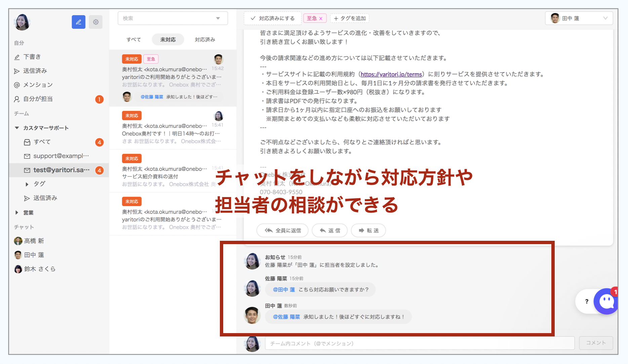Click the 全員に返信 reply-all button
628x364 pixels.
tap(282, 230)
